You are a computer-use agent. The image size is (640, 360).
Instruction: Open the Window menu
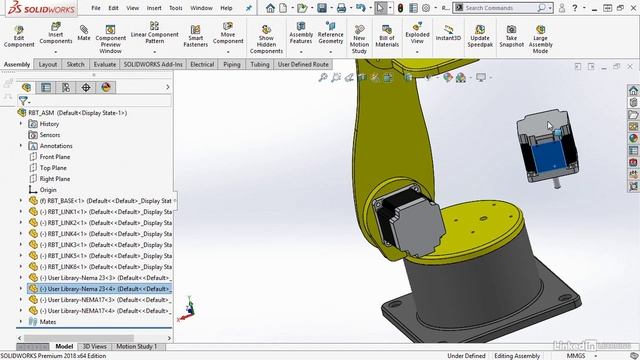(201, 8)
